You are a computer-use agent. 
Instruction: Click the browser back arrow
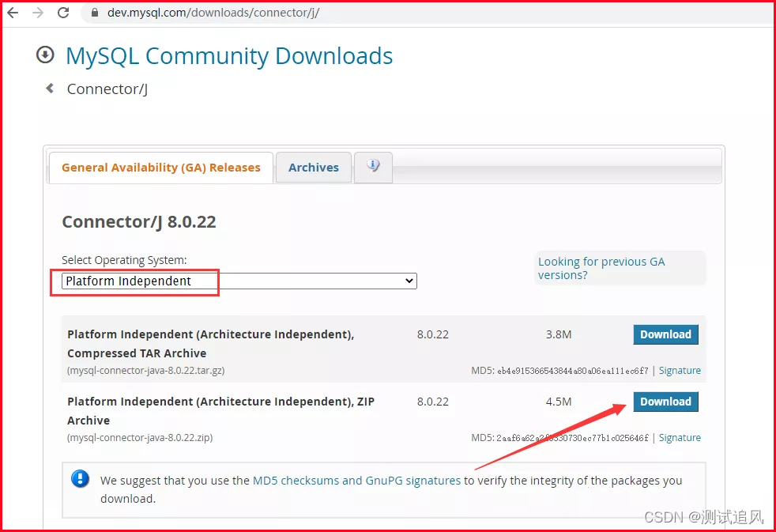pyautogui.click(x=13, y=13)
